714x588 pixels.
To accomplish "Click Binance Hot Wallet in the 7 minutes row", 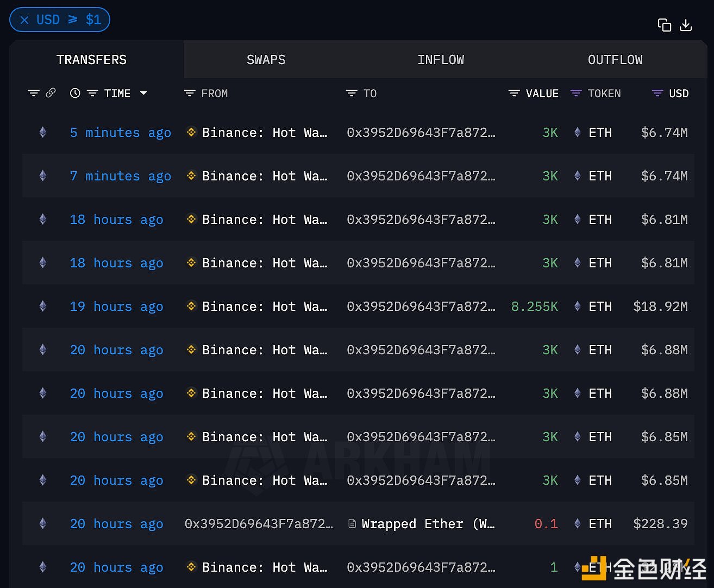I will click(x=264, y=176).
